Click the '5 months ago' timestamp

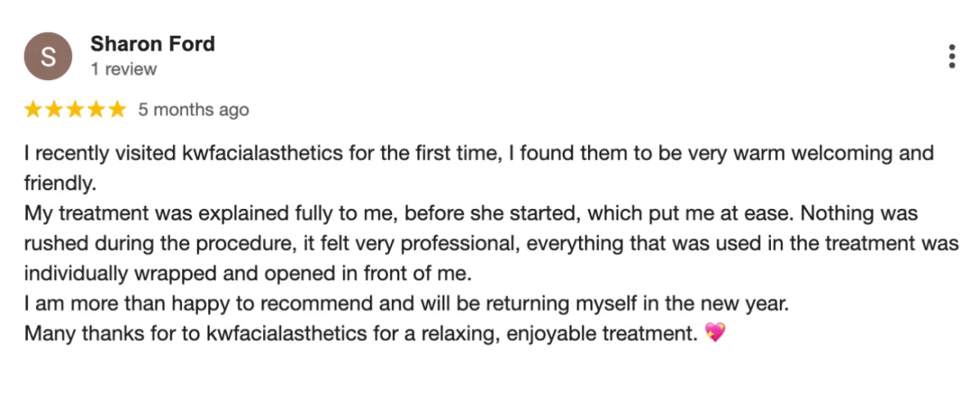(194, 109)
